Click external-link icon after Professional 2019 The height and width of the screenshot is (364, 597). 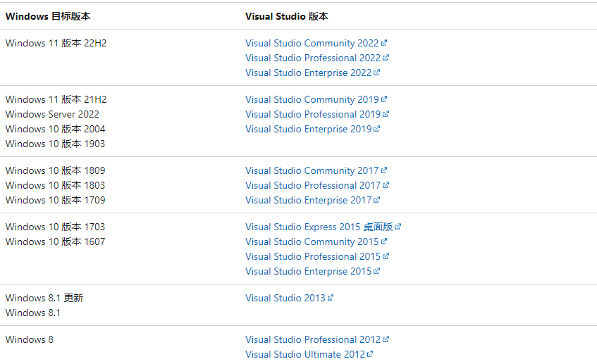(x=386, y=114)
